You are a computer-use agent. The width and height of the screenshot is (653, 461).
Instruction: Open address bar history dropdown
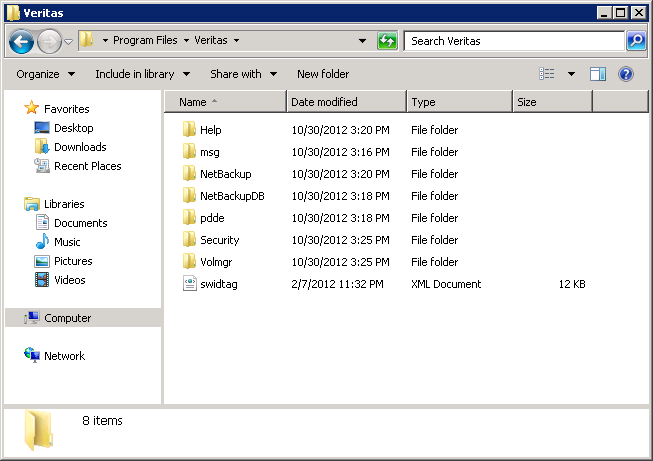pos(362,41)
